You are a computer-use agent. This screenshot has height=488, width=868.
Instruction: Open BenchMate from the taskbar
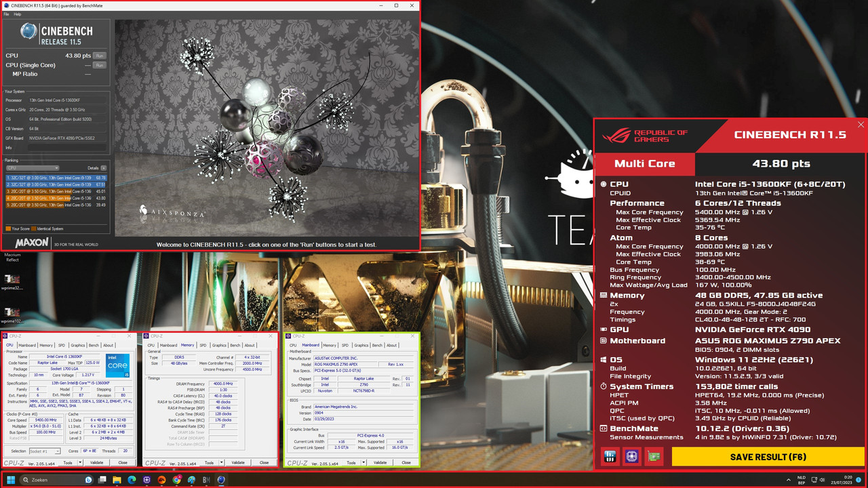(206, 480)
